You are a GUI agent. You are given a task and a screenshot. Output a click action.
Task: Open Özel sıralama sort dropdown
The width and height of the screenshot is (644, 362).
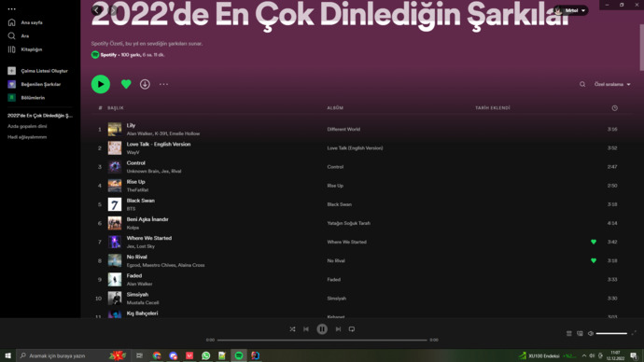[612, 84]
